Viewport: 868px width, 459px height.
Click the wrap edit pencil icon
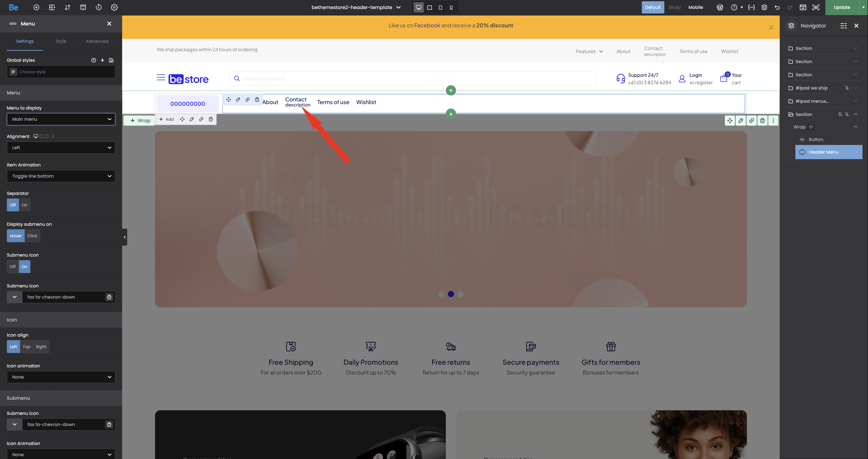point(192,119)
